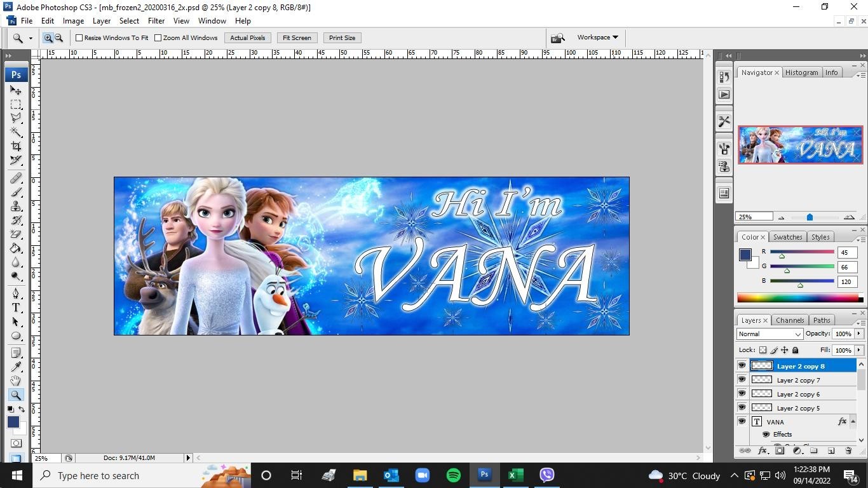Open the Image menu
868x488 pixels.
pyautogui.click(x=73, y=21)
